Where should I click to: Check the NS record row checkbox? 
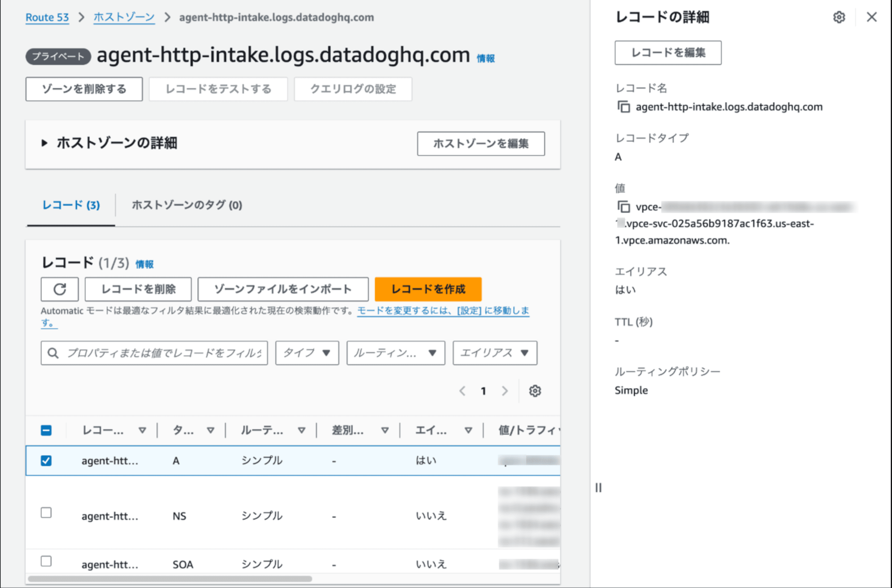(46, 513)
